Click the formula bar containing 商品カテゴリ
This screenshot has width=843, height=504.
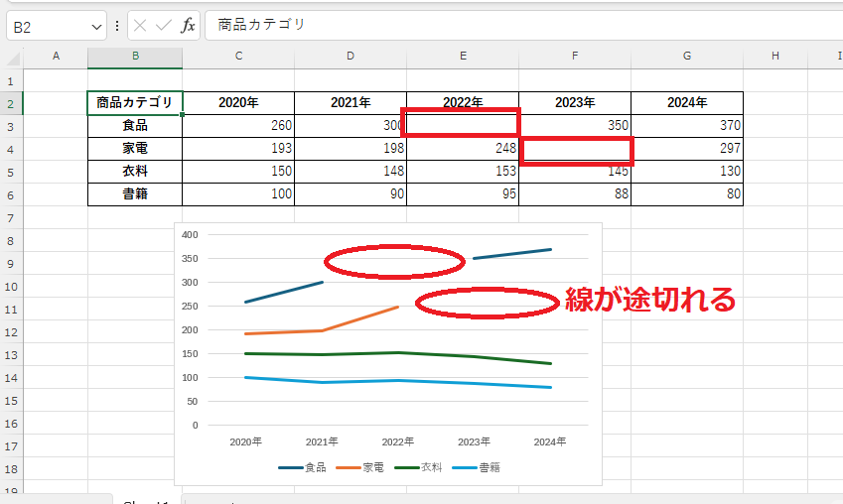516,25
